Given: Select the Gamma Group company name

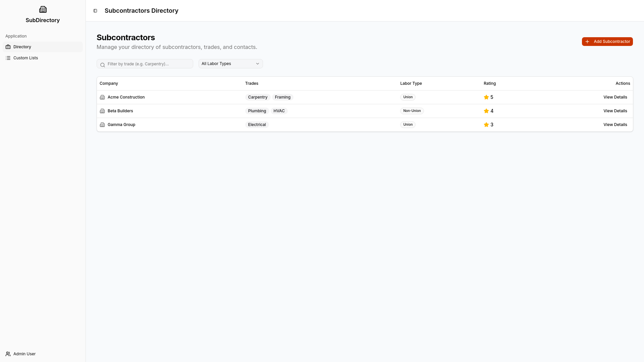Looking at the screenshot, I should [x=121, y=125].
